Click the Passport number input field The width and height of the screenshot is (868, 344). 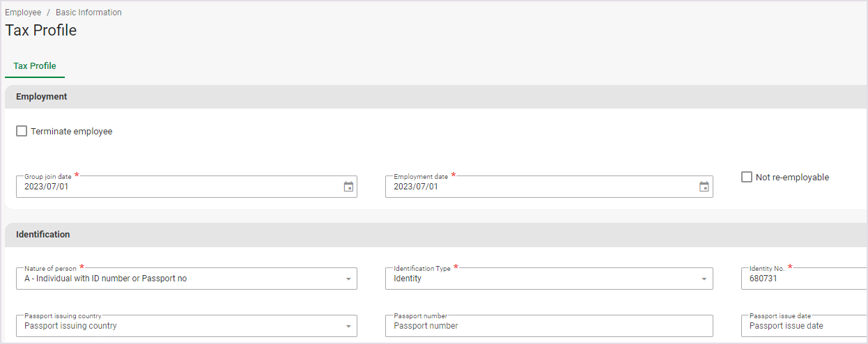[x=548, y=326]
